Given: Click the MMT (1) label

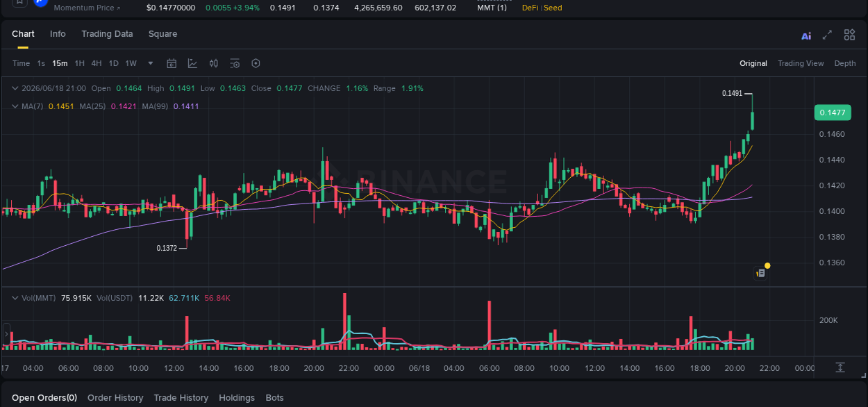Looking at the screenshot, I should [x=492, y=8].
